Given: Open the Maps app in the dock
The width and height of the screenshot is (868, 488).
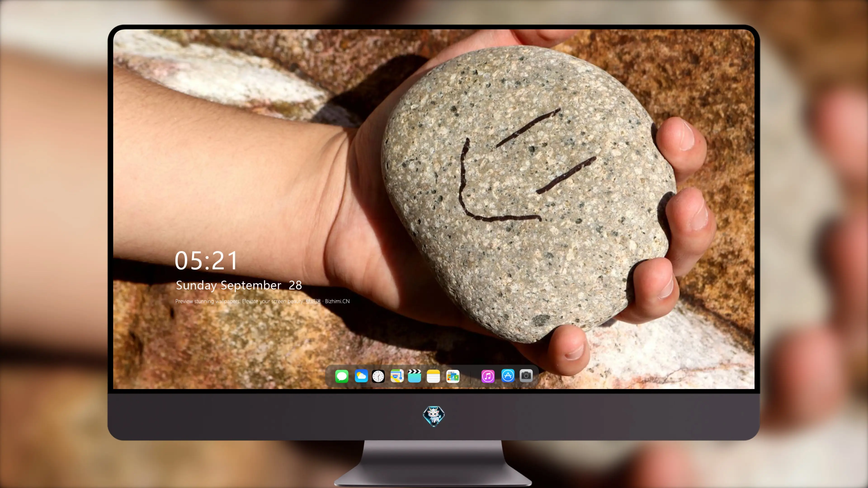Looking at the screenshot, I should [x=397, y=376].
